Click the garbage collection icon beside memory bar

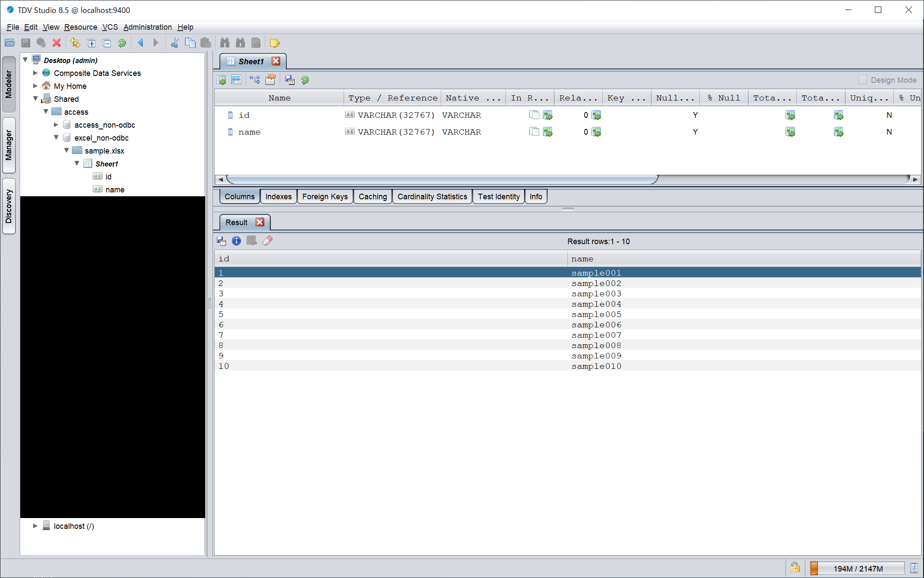[x=914, y=568]
